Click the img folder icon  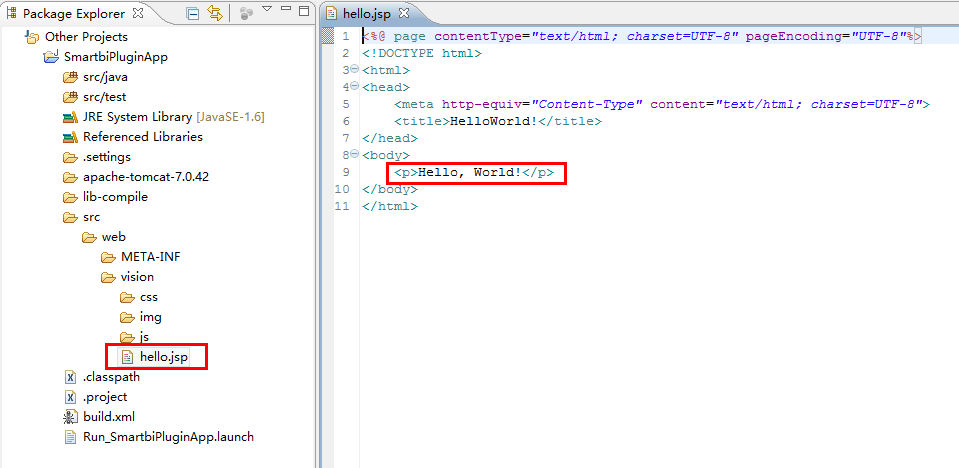pos(127,318)
